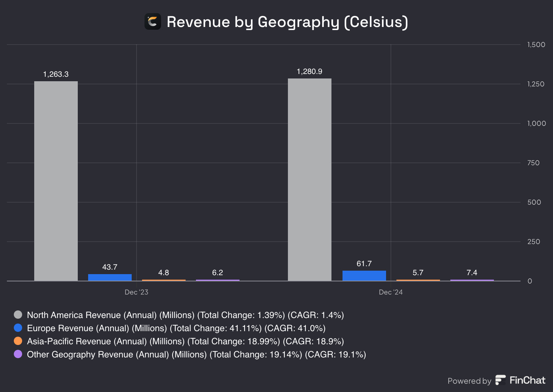Screen dimensions: 553x392
Task: Select the Dec '23 North America gray bar
Action: tap(56, 181)
